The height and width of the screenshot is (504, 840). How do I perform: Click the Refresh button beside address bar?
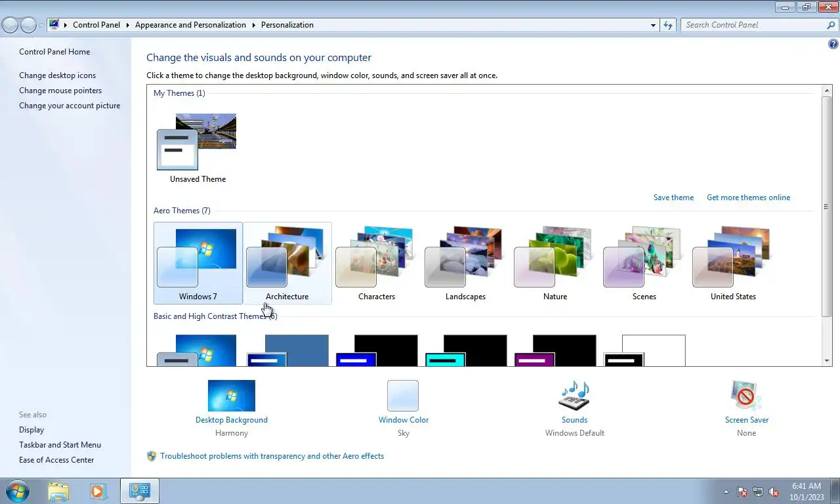[x=668, y=25]
